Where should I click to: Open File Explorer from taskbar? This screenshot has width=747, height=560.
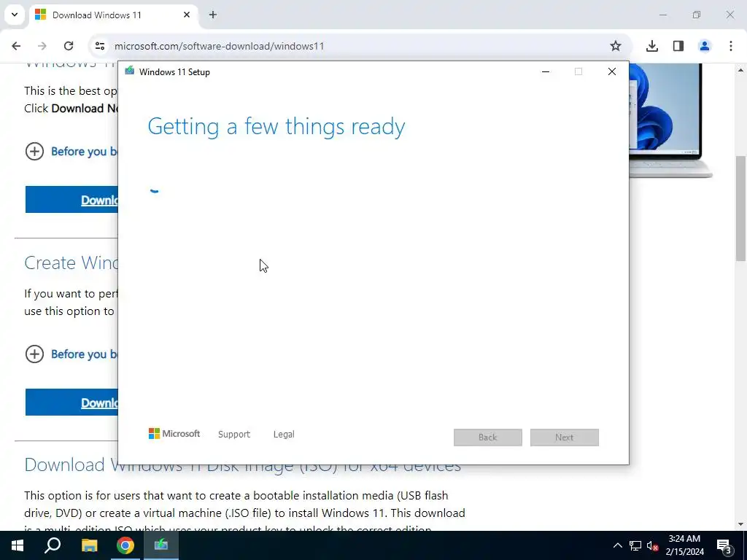tap(89, 545)
